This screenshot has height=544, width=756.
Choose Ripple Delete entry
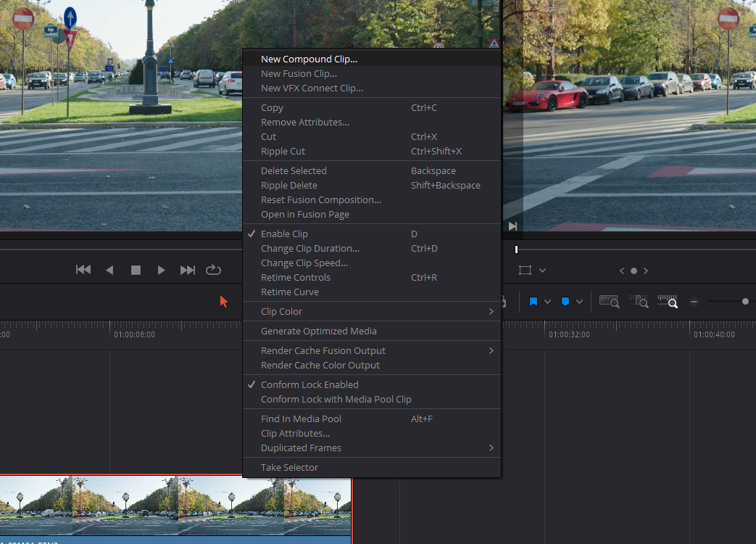(x=372, y=185)
